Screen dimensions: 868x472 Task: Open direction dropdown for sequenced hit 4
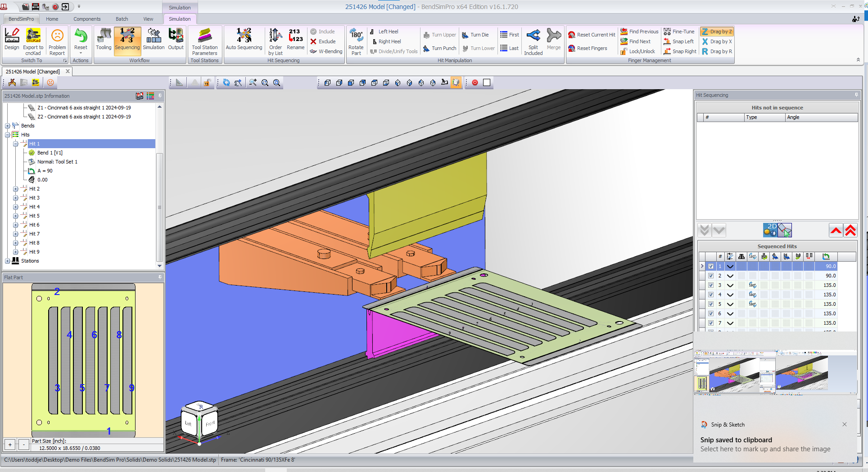click(730, 295)
